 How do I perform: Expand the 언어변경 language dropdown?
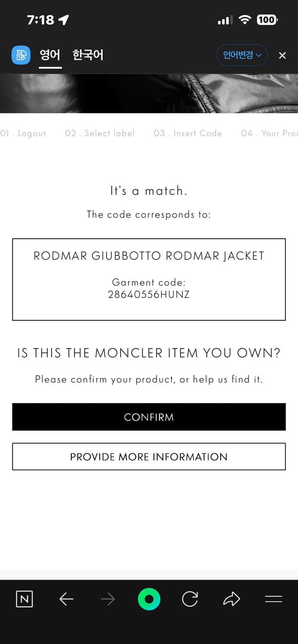242,55
